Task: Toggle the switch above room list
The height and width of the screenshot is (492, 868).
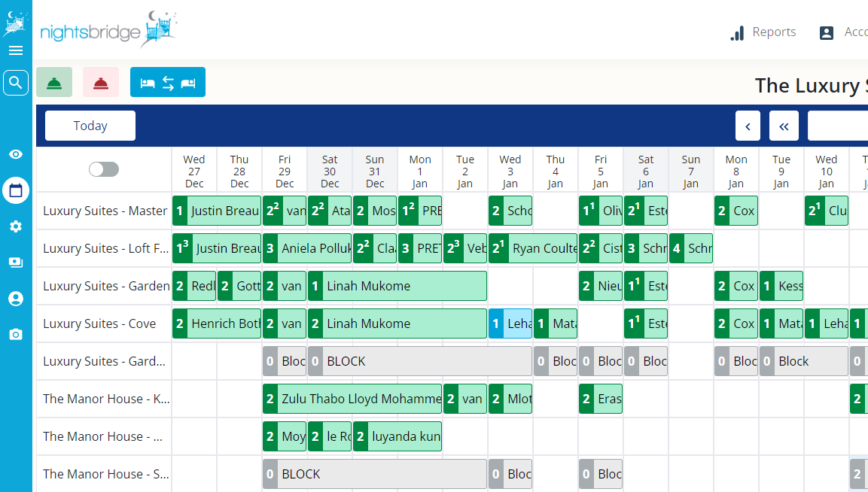Action: click(x=104, y=169)
